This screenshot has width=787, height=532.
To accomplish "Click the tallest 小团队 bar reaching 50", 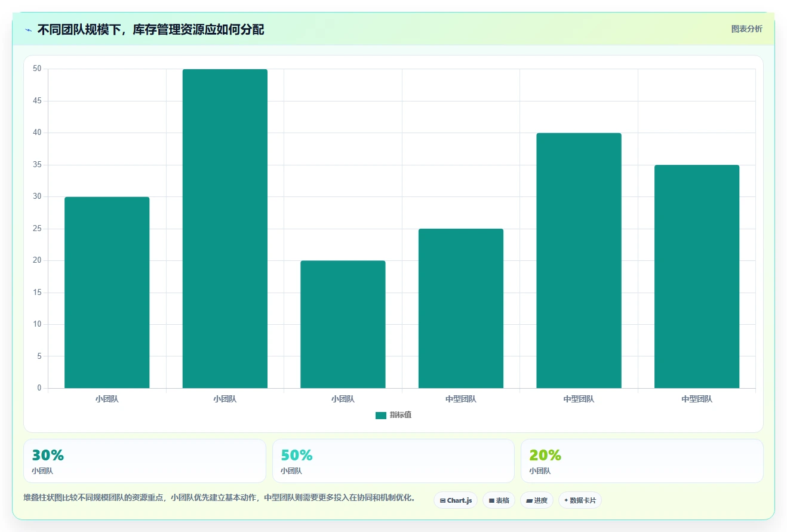I will [225, 229].
